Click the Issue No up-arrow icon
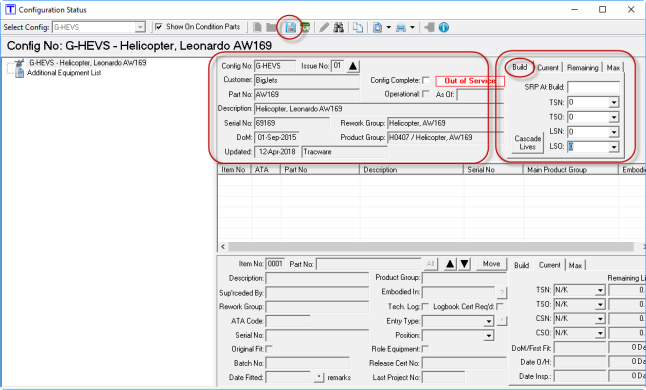646x390 pixels. (353, 66)
